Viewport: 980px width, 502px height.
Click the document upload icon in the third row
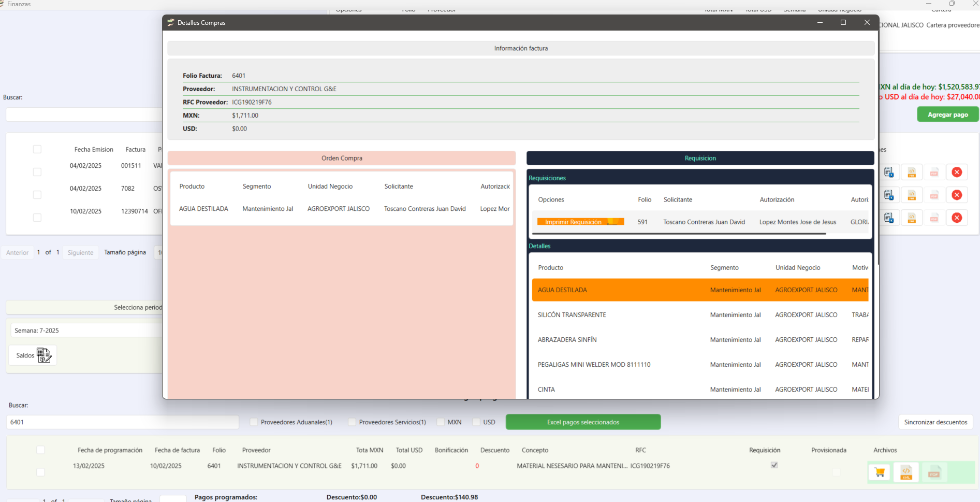click(x=889, y=218)
